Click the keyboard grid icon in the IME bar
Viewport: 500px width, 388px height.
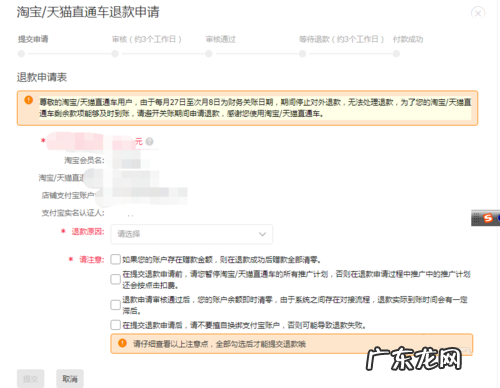tap(476, 218)
